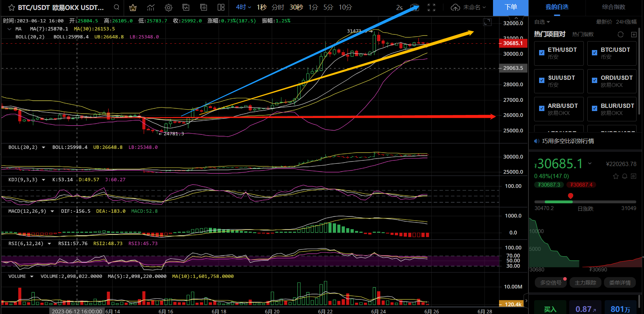The width and height of the screenshot is (644, 314).
Task: Select the 5分 timeframe
Action: click(328, 7)
